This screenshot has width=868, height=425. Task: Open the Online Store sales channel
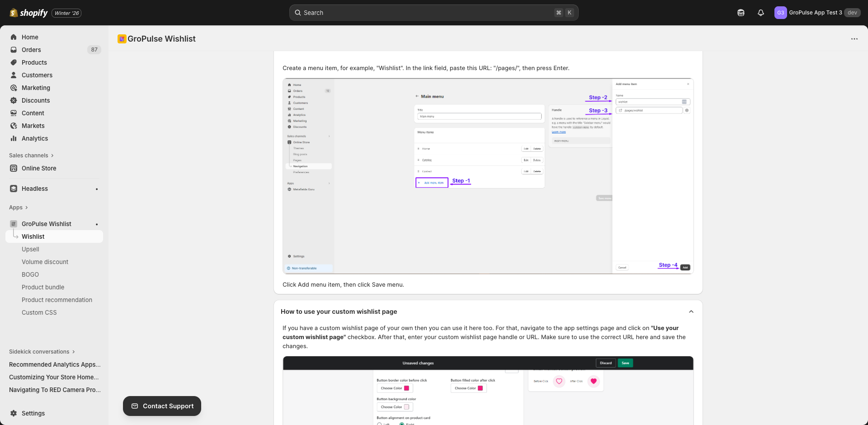[38, 168]
